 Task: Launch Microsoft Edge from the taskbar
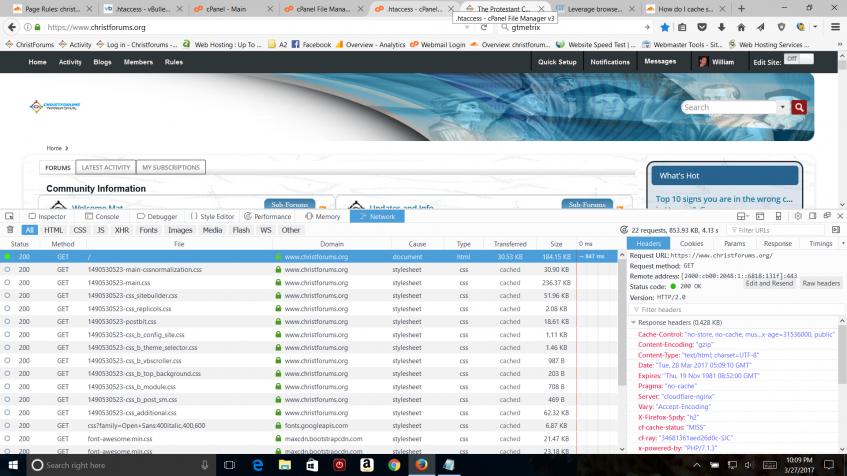[x=257, y=465]
